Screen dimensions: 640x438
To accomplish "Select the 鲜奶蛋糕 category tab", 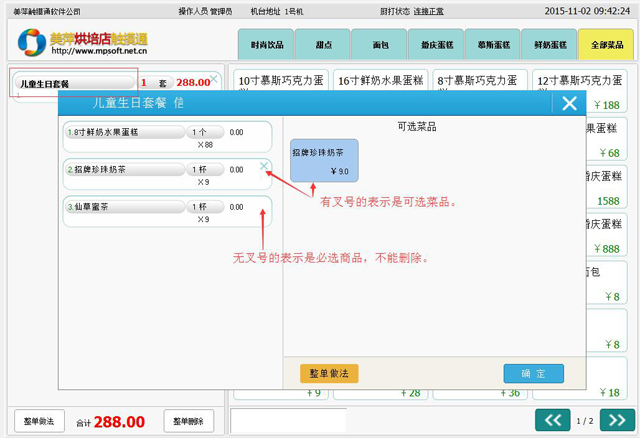I will point(550,45).
